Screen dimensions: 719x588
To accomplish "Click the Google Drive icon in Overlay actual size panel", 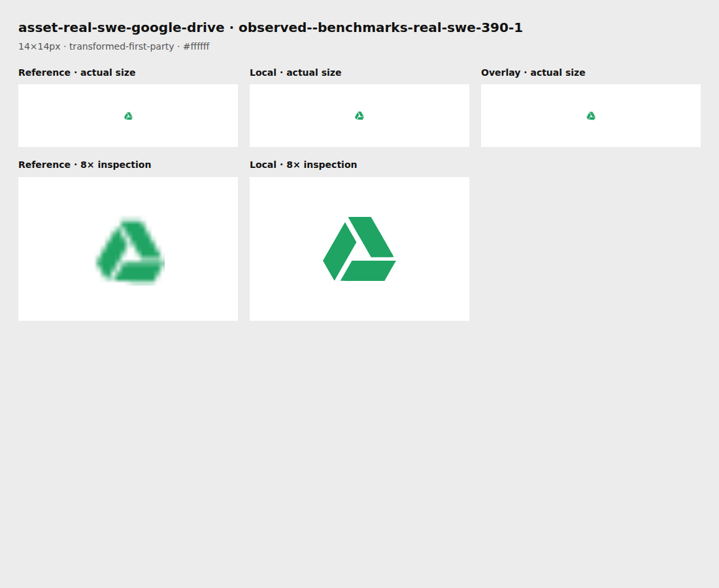I will click(591, 116).
